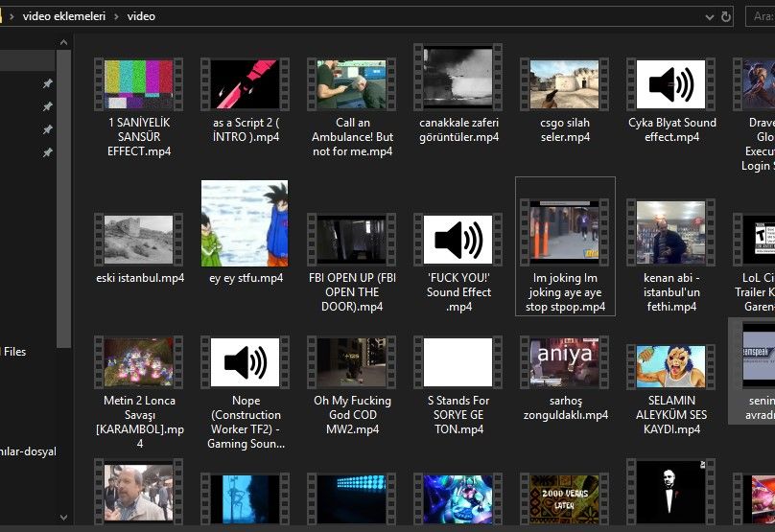Click the fourth pin icon in navigation pane

click(47, 152)
